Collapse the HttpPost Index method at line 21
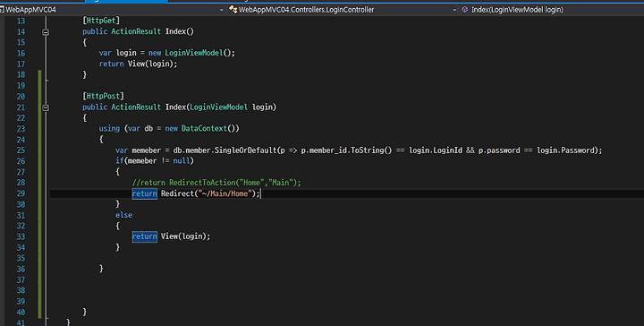644x326 pixels. coord(46,107)
